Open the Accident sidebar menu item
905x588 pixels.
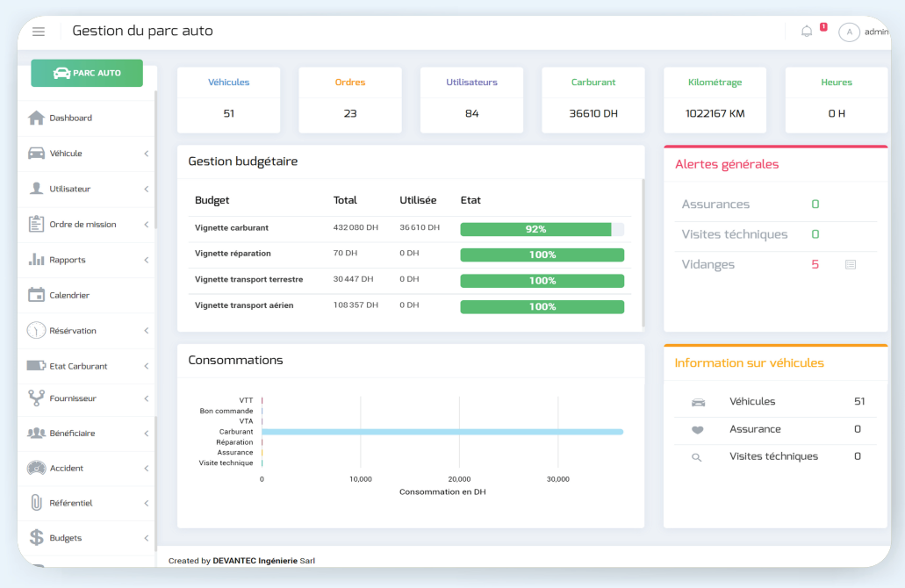[67, 469]
